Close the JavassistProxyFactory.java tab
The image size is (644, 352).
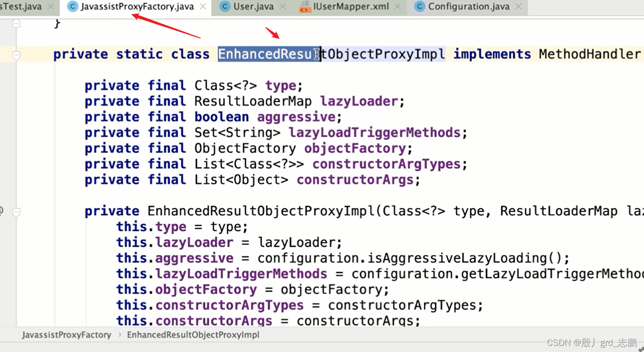click(x=203, y=7)
